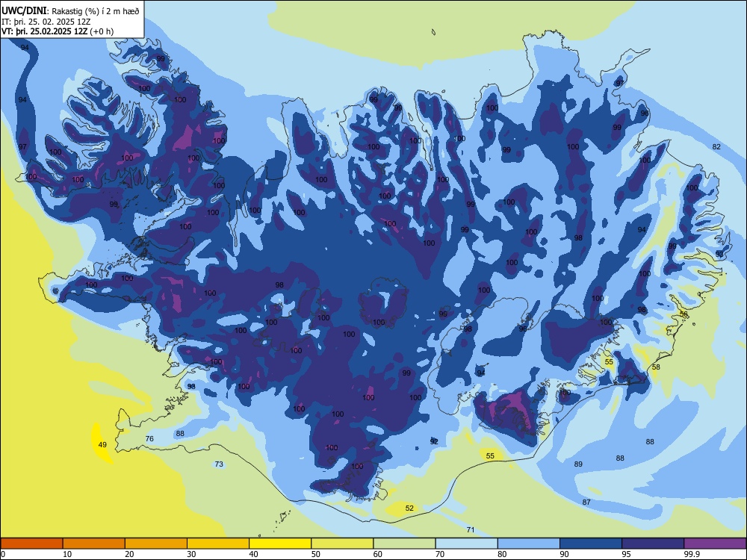Click the 87 humidity value southeast offshore
747x560 pixels.
coord(586,502)
